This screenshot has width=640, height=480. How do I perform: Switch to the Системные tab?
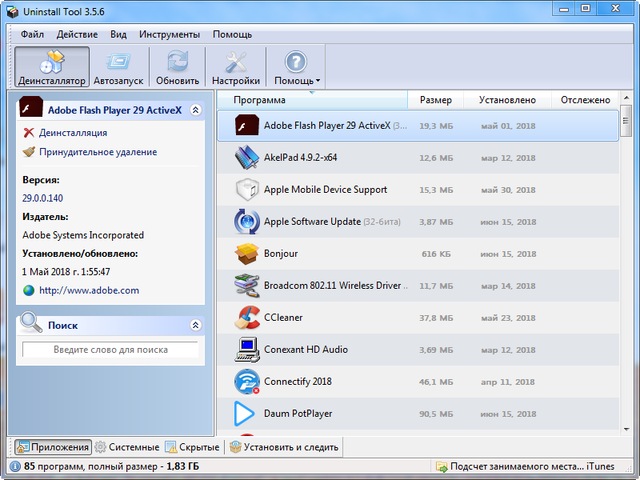click(x=126, y=447)
